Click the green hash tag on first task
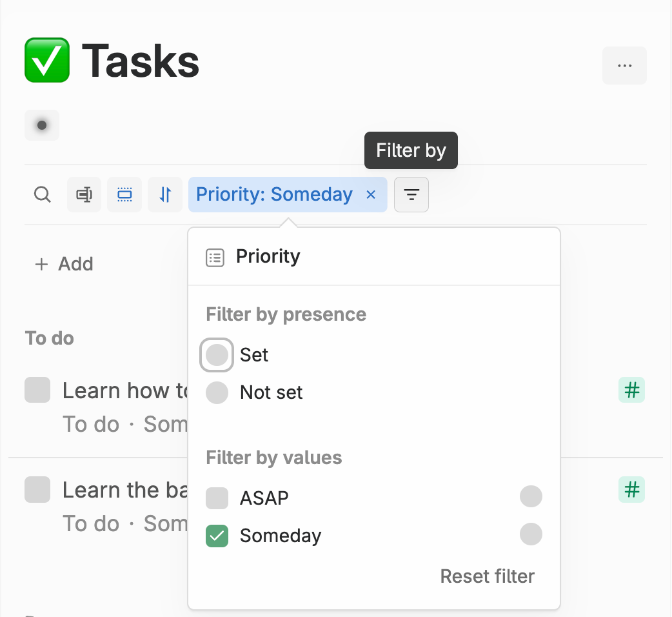672x617 pixels. 631,390
